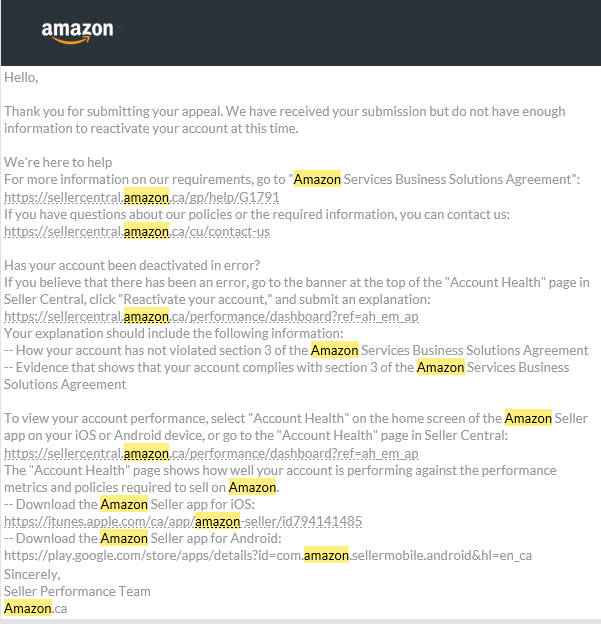
Task: Click "Has your account been deactivated in error?" heading
Action: [132, 265]
